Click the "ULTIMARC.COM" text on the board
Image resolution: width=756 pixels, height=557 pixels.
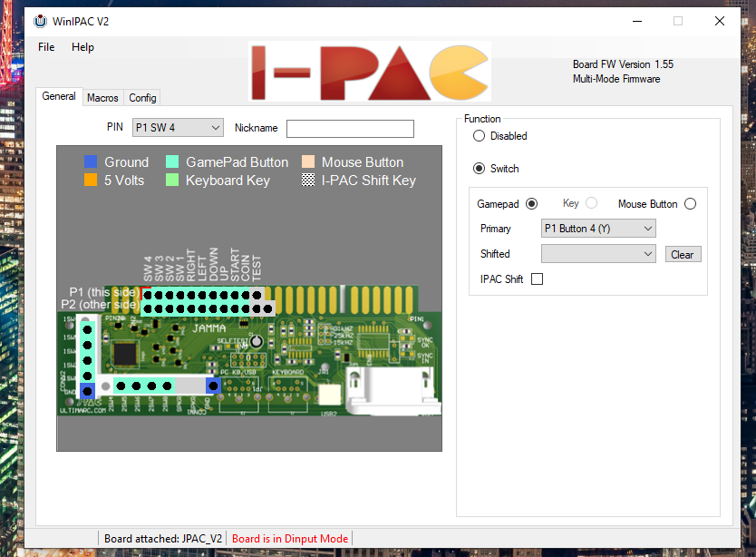(x=82, y=411)
